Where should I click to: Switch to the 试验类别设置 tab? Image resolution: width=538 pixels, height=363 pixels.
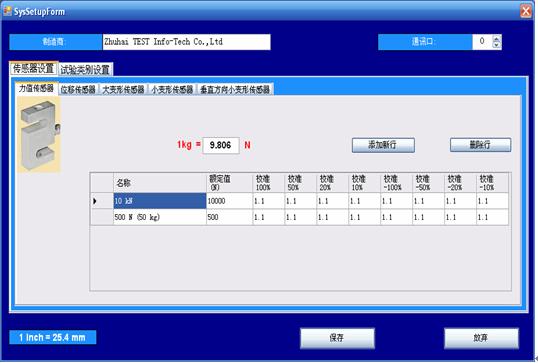[85, 70]
